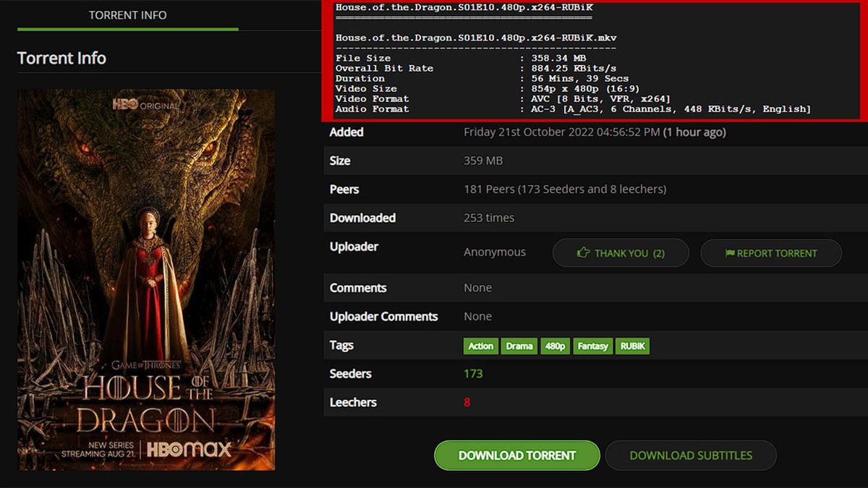Switch to the Torrent Info tab
Viewport: 868px width, 488px height.
click(127, 15)
